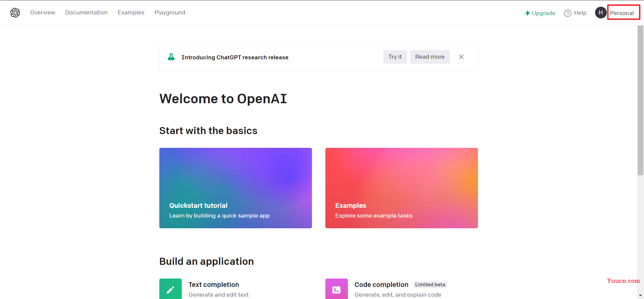644x299 pixels.
Task: Click the green flask icon in banner
Action: (171, 57)
